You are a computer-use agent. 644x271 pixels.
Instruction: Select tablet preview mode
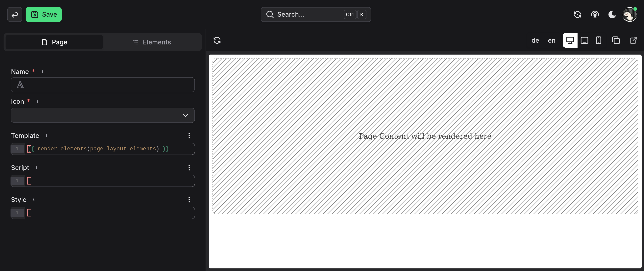(x=584, y=40)
